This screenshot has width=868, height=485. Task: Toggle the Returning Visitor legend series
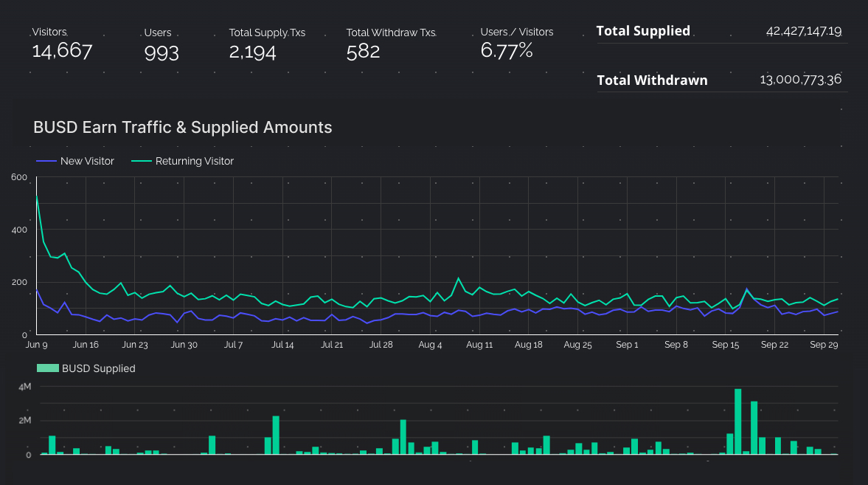pos(183,161)
